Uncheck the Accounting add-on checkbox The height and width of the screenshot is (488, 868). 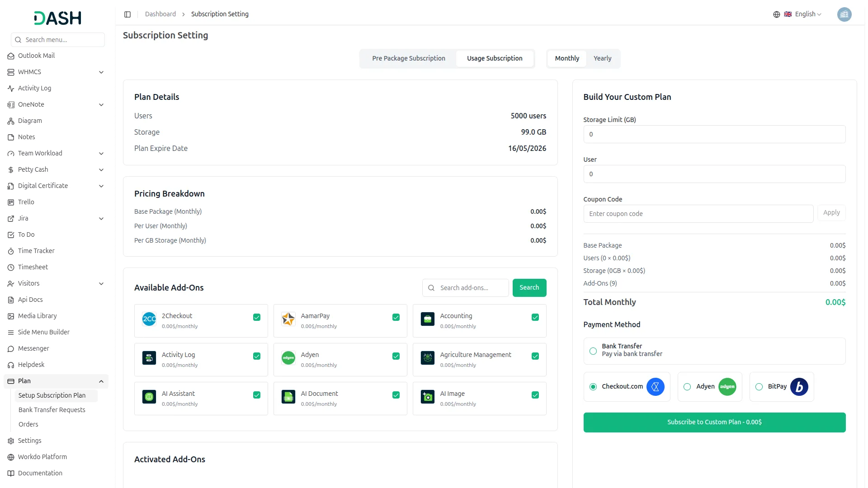click(535, 317)
